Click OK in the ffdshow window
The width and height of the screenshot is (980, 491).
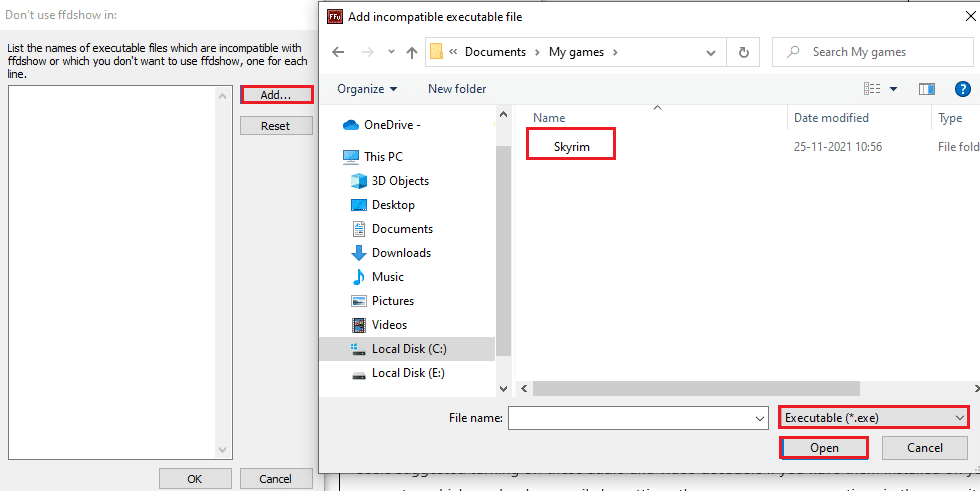[x=195, y=479]
